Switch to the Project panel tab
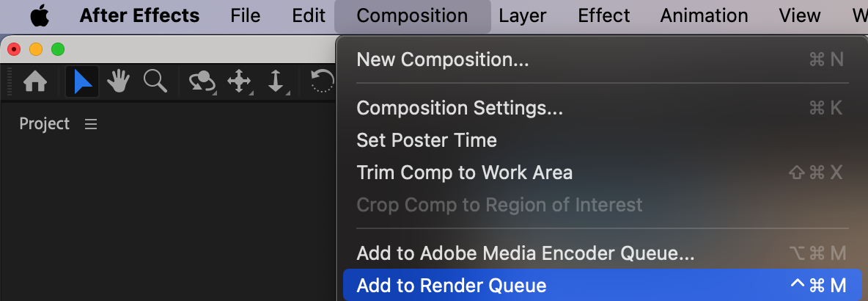This screenshot has width=868, height=301. (x=45, y=124)
